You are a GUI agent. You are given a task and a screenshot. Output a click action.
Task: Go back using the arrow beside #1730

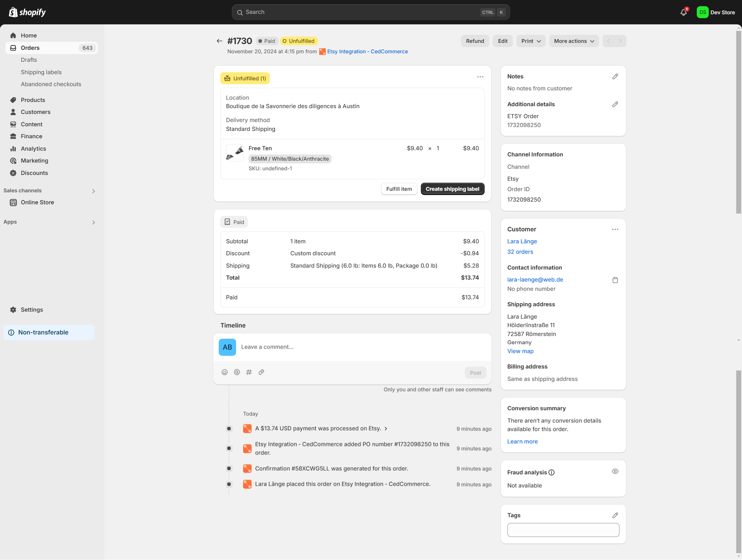(x=220, y=41)
